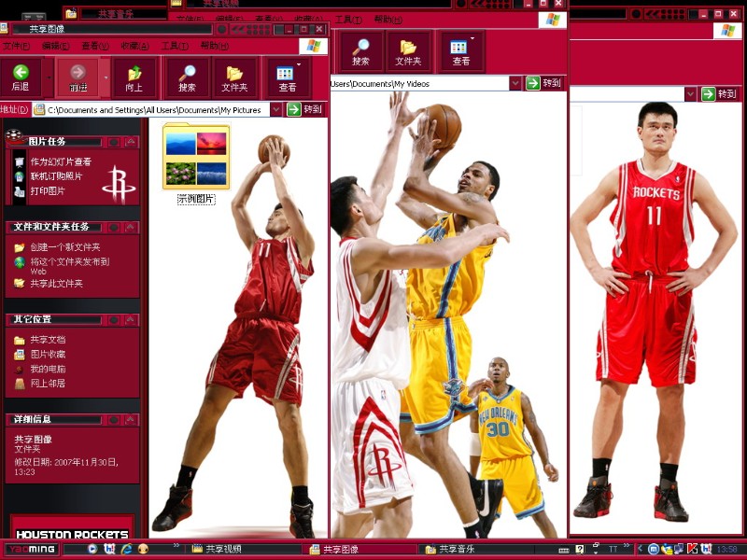Click the 联机订购照片 task link
Image resolution: width=747 pixels, height=560 pixels.
[56, 176]
